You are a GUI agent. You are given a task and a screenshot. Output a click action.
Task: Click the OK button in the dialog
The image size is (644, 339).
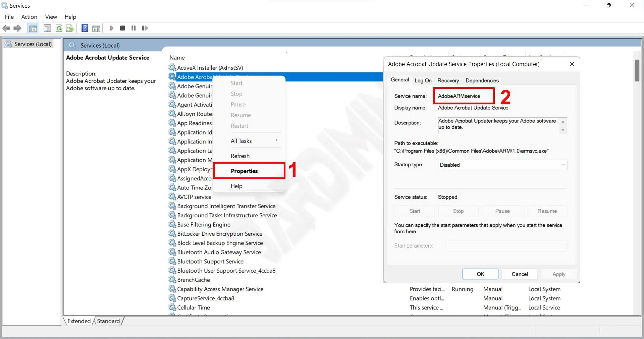pos(480,274)
